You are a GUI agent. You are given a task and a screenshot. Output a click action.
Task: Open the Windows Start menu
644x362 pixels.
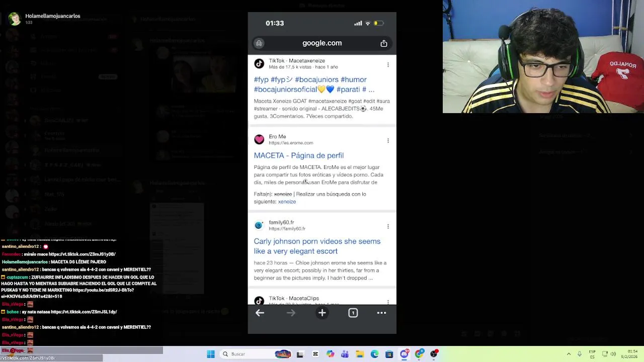(211, 354)
